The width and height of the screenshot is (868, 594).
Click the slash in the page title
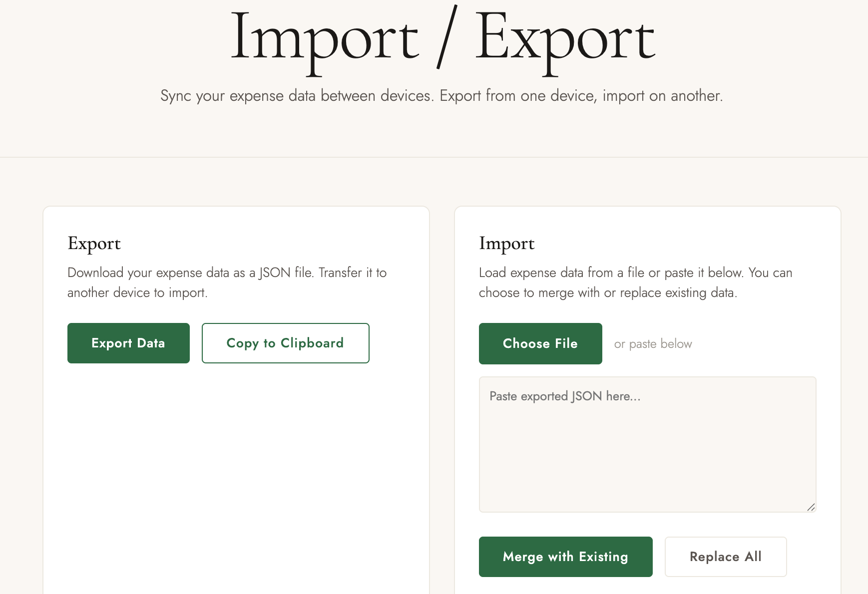pos(446,38)
